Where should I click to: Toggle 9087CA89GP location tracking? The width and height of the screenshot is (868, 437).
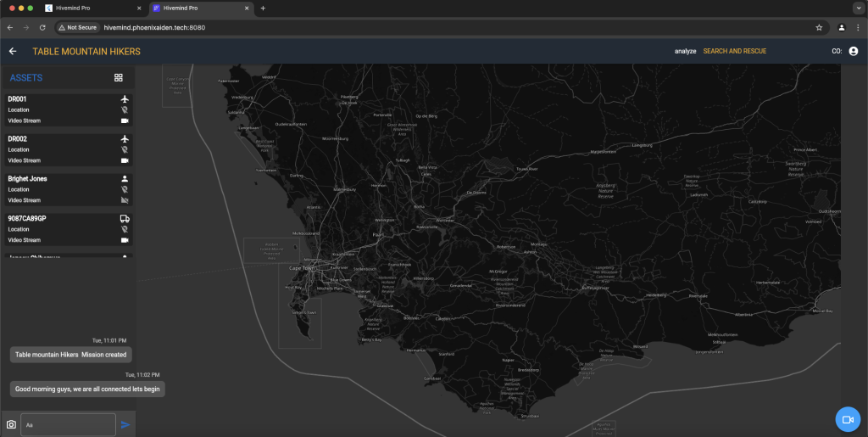pyautogui.click(x=125, y=229)
